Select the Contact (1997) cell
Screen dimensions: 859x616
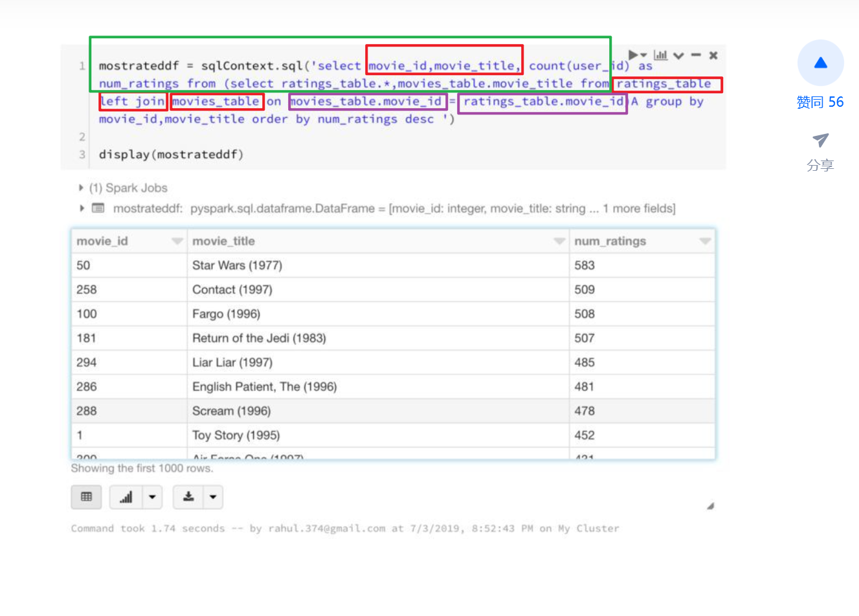[x=378, y=290]
